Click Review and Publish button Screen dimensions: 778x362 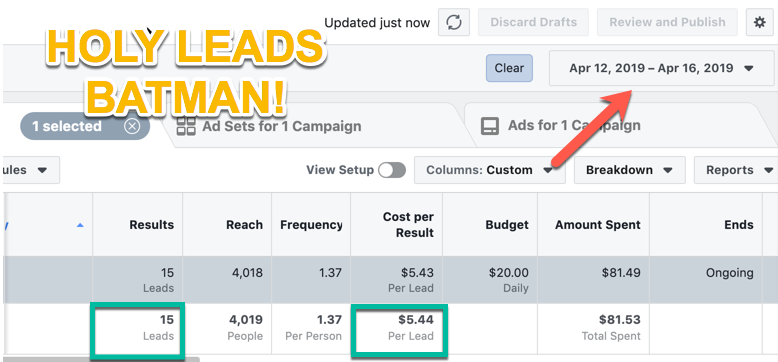click(x=667, y=22)
